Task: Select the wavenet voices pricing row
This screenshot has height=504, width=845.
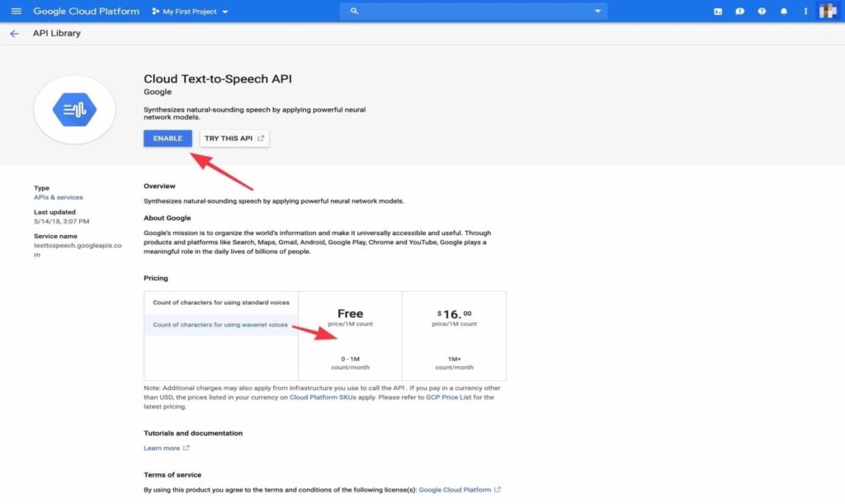Action: tap(220, 325)
